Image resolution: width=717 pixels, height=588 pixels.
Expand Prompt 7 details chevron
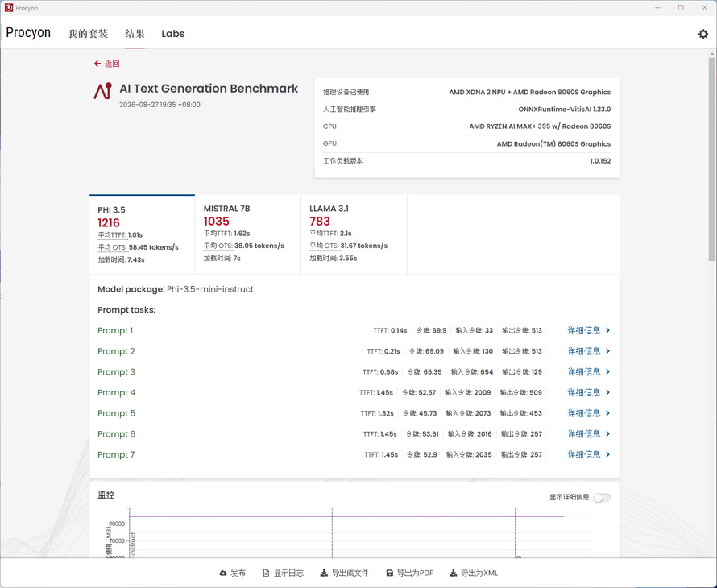tap(607, 454)
